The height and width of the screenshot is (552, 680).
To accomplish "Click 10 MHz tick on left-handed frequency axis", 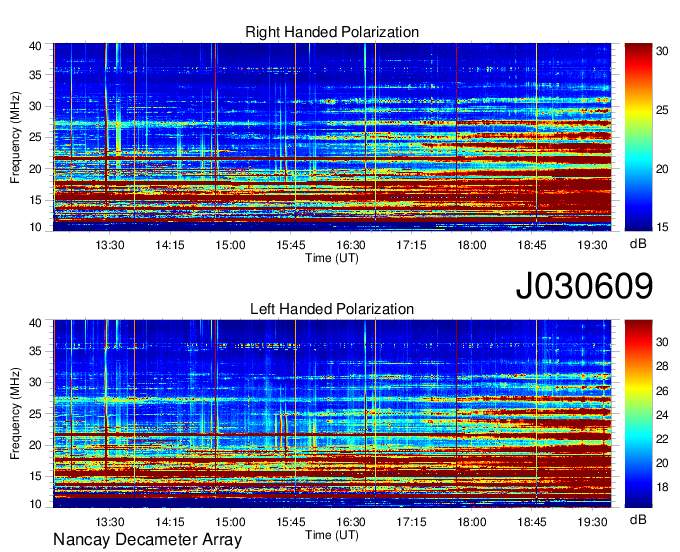I will click(35, 504).
